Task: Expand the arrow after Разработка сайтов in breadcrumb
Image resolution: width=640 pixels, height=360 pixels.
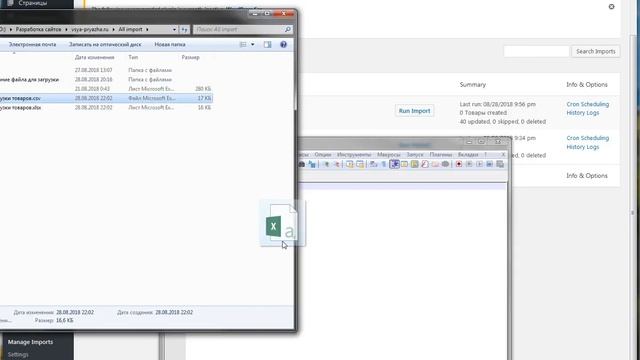Action: pyautogui.click(x=66, y=29)
